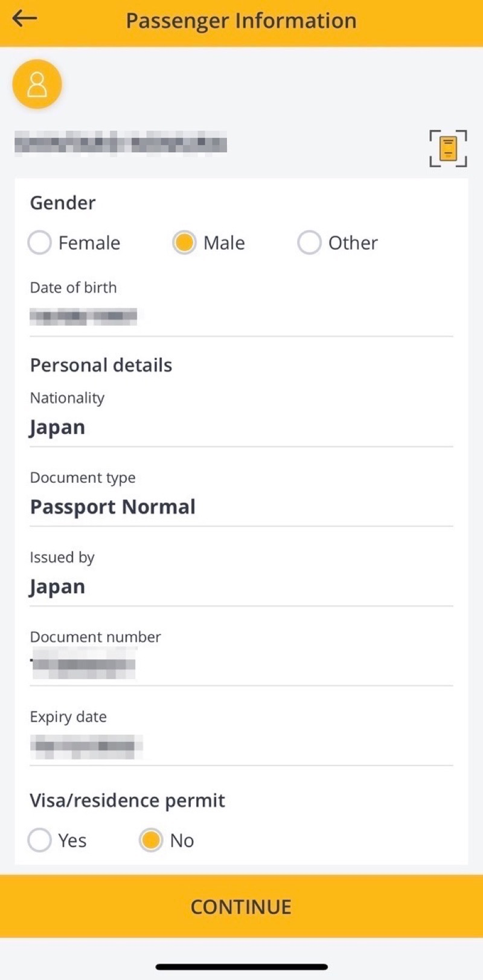This screenshot has width=483, height=980.
Task: Tap the Passenger Information header title
Action: pyautogui.click(x=241, y=21)
